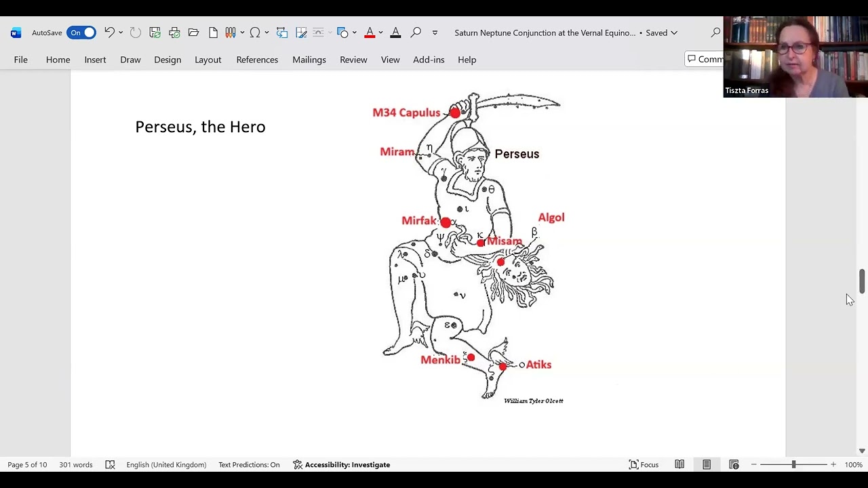Click the Page 5 of 10 indicator
This screenshot has width=868, height=488.
click(28, 465)
